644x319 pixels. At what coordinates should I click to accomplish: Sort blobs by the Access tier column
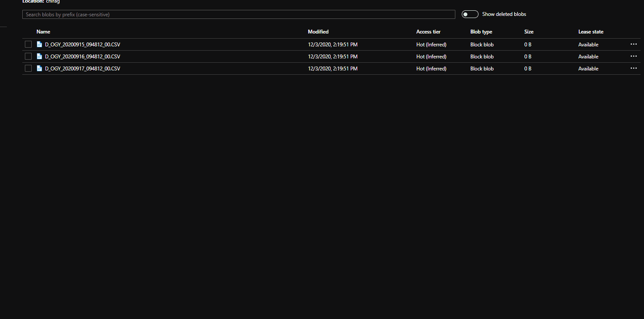[x=428, y=31]
